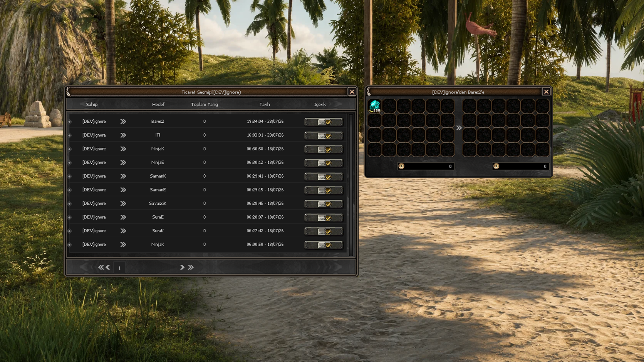Show content of the SamanK trade
This screenshot has height=362, width=644.
324,177
